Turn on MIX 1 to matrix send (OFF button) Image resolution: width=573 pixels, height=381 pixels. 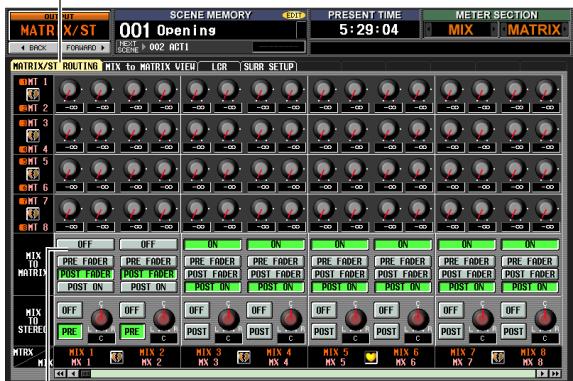(x=85, y=244)
